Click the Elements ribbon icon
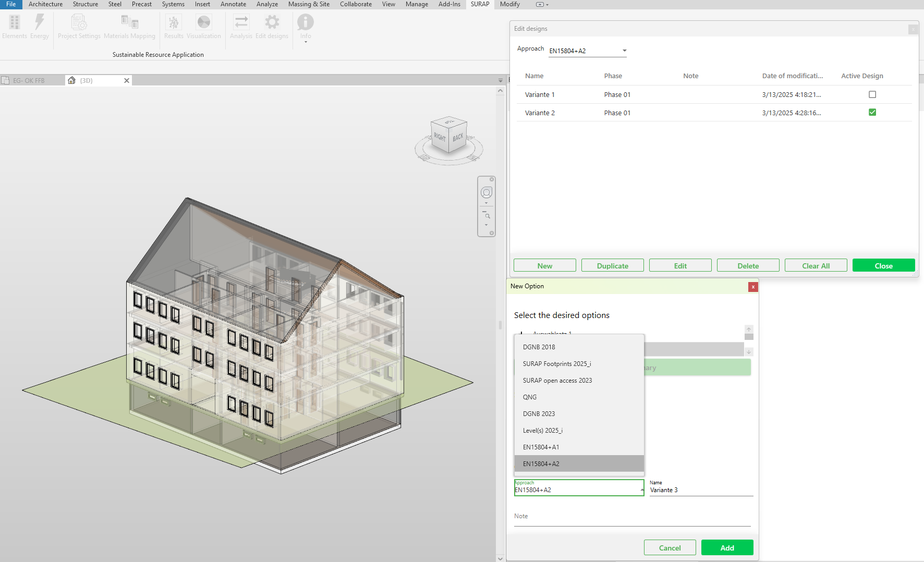 tap(15, 26)
